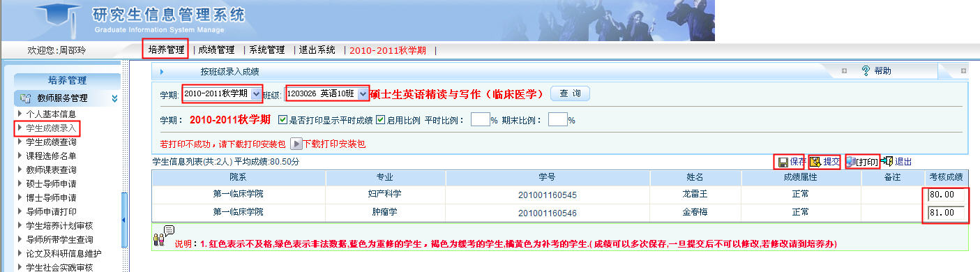Open the 班级 class dropdown

click(362, 93)
